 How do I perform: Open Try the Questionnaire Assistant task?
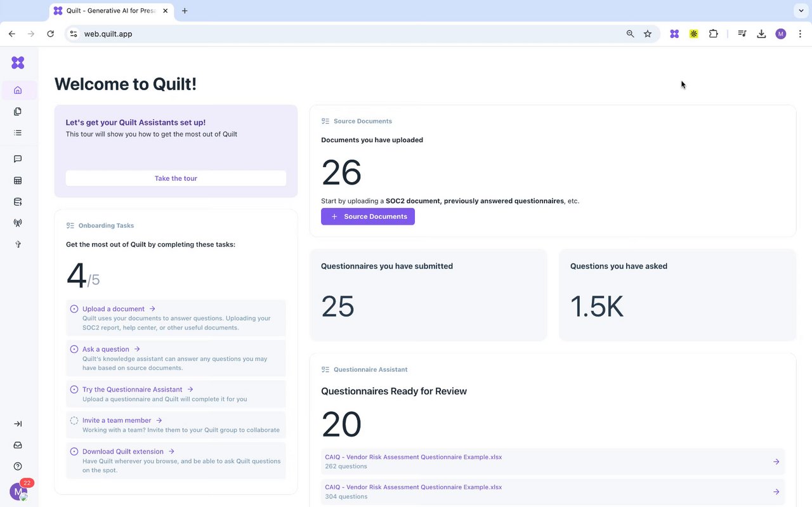click(176, 394)
